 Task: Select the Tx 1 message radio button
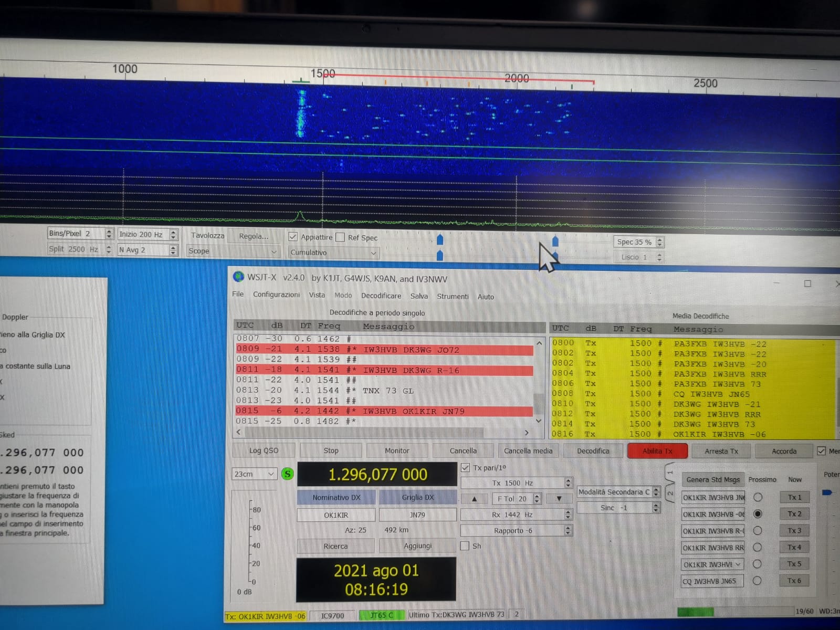point(758,497)
